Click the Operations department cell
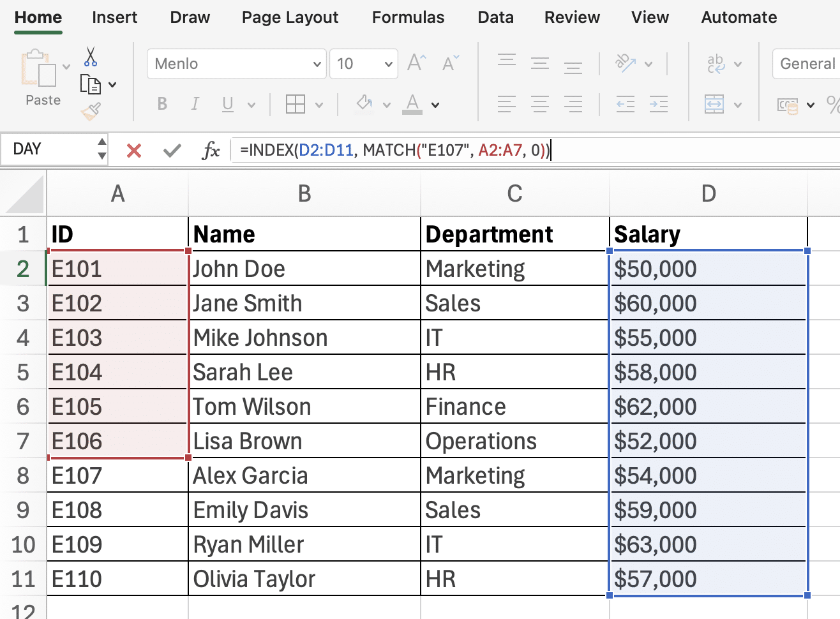Image resolution: width=840 pixels, height=619 pixels. 515,441
